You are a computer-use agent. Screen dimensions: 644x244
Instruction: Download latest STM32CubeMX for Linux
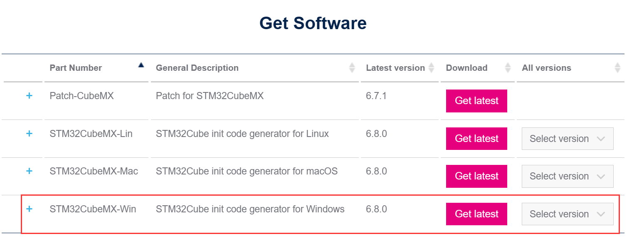coord(476,138)
